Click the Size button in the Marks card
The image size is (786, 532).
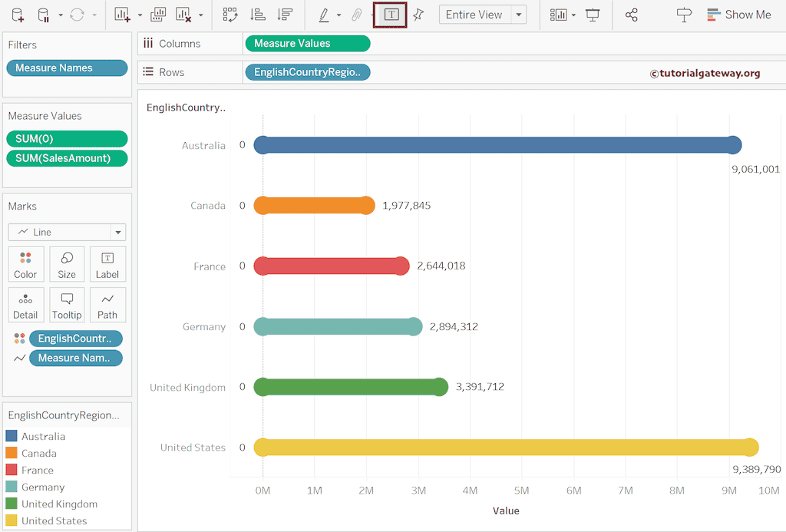pos(67,264)
